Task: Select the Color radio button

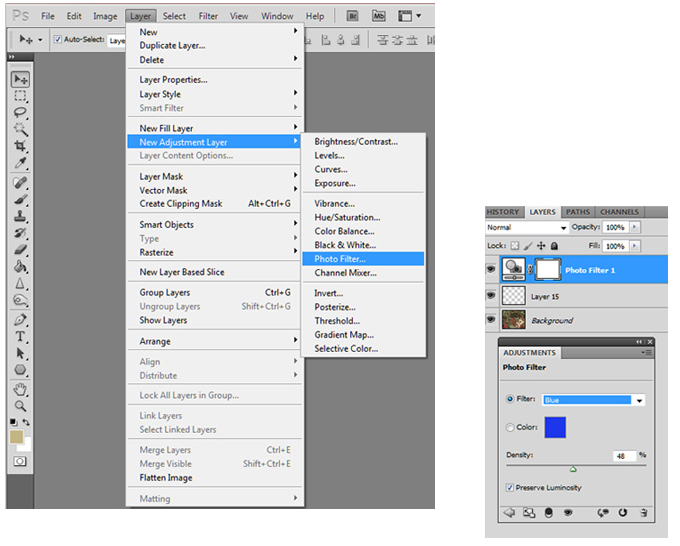Action: [510, 427]
